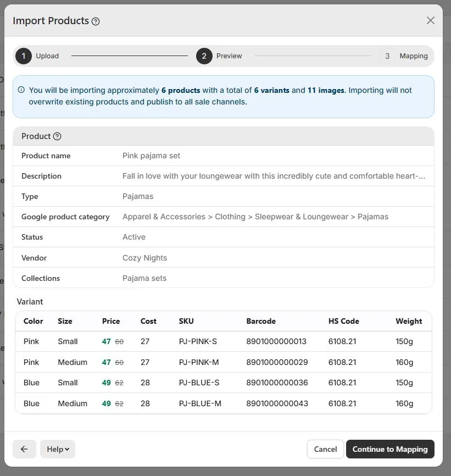Click the cost 28 in PJ-BLUE-S row
This screenshot has height=476, width=451.
[x=145, y=383]
